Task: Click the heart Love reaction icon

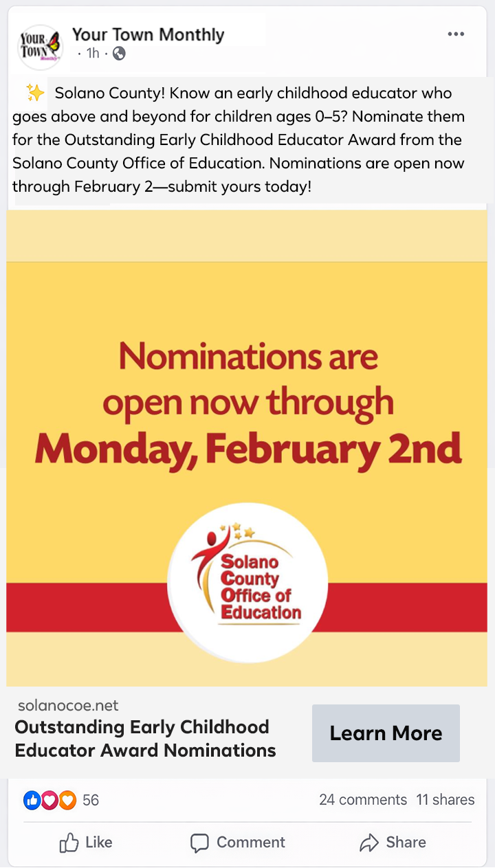Action: 48,800
